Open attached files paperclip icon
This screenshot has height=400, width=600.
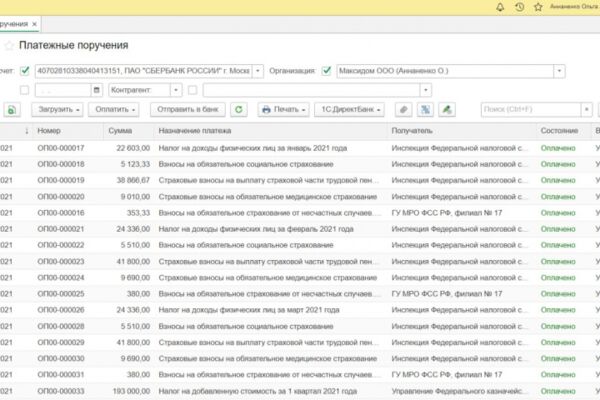coord(403,110)
